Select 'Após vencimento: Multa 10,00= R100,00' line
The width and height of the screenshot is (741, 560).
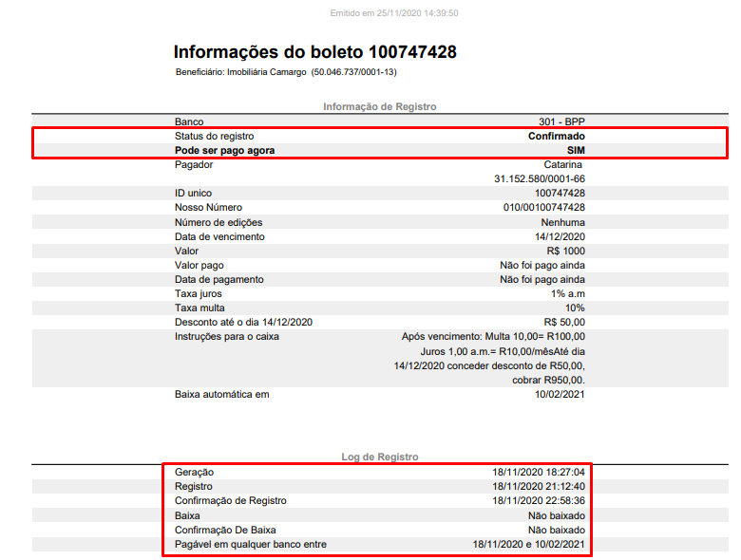click(493, 337)
